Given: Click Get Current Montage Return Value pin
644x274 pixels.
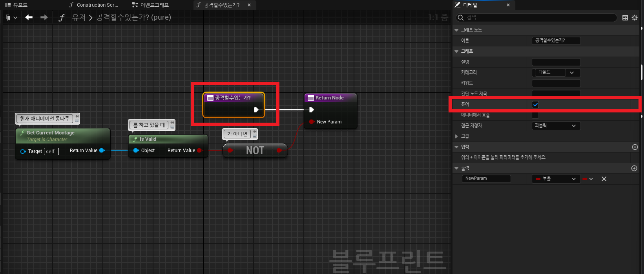Looking at the screenshot, I should (102, 151).
